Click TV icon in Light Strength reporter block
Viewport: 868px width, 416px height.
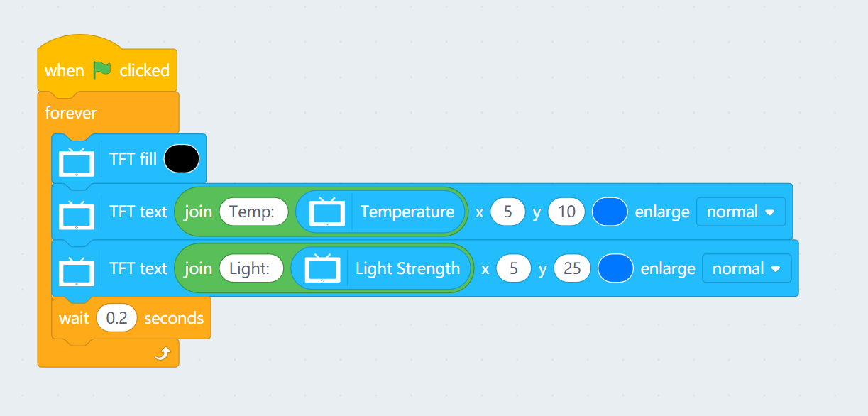click(x=322, y=268)
